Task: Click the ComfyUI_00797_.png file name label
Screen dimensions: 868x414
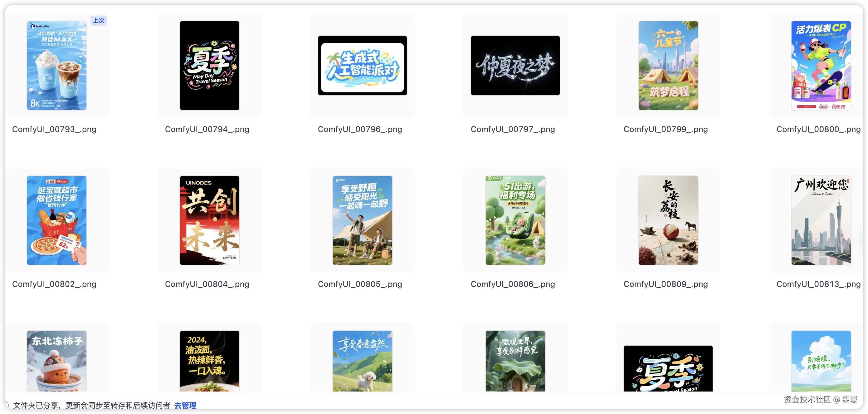Action: 513,129
